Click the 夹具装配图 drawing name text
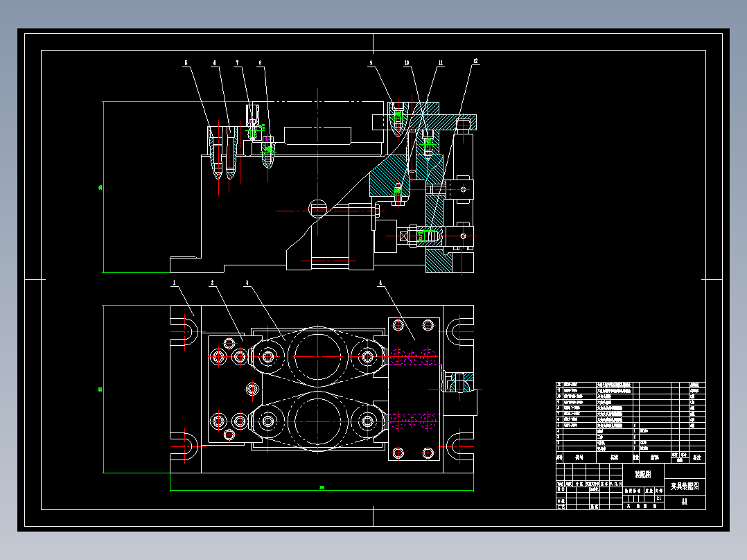747x560 pixels. (685, 487)
